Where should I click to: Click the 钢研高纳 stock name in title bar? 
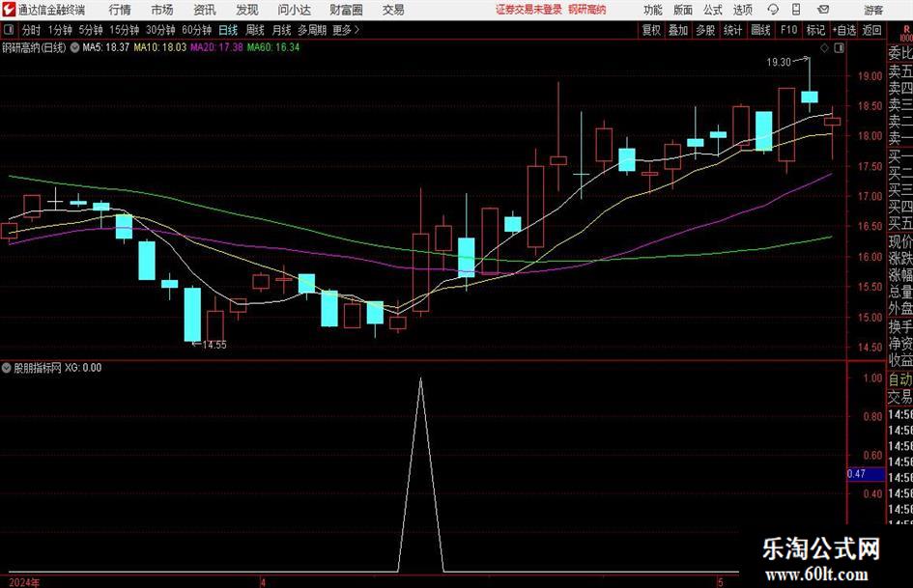click(587, 10)
